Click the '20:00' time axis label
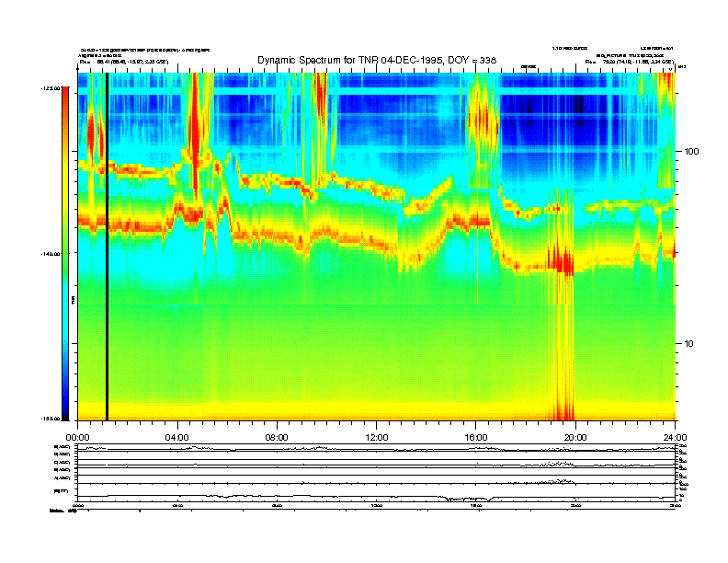This screenshot has width=728, height=563. 575,438
